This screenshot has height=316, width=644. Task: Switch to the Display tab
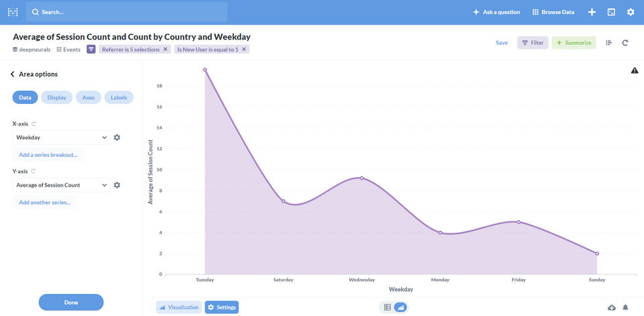pyautogui.click(x=57, y=97)
